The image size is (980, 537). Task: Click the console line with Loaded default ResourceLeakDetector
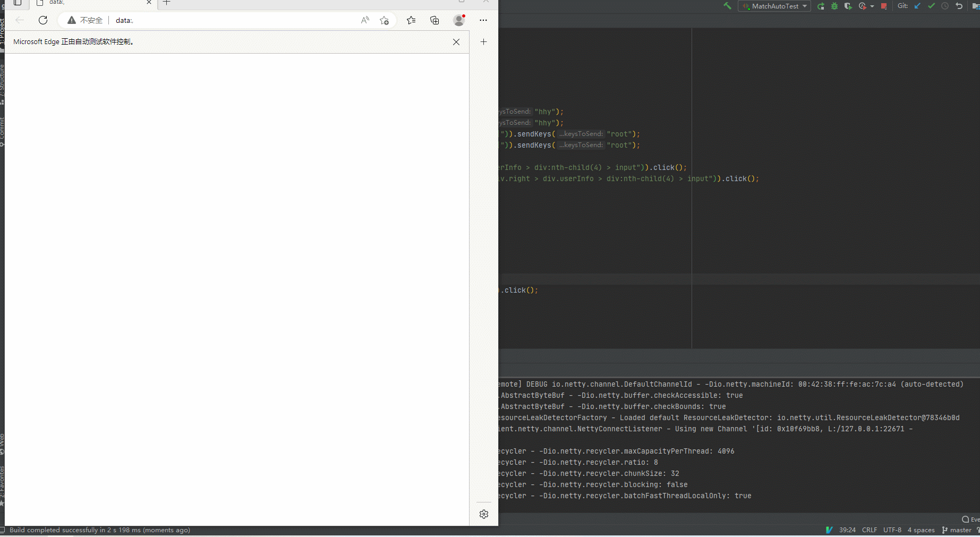click(x=729, y=417)
